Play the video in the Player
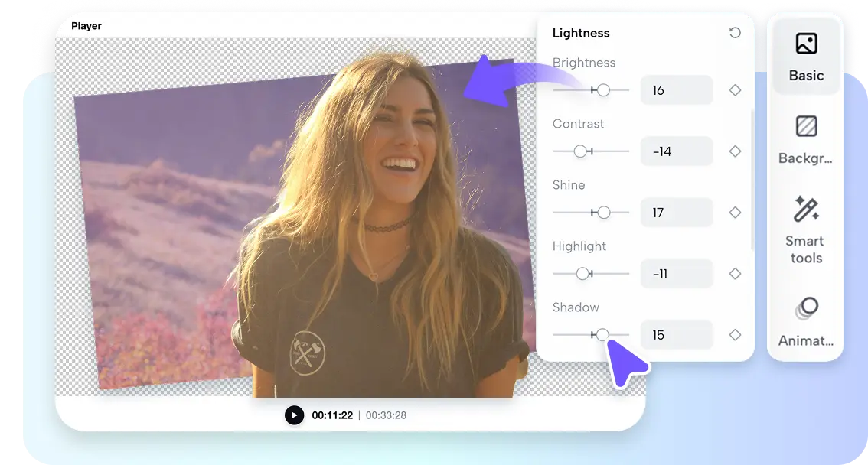This screenshot has width=868, height=465. pos(295,415)
